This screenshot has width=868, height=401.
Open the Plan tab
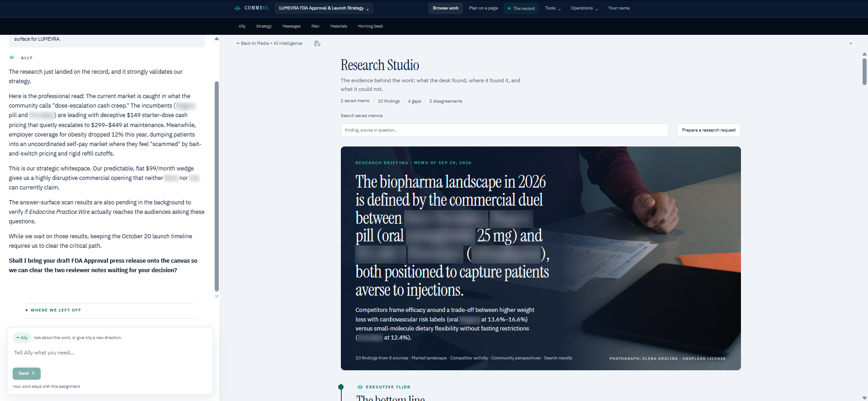[315, 26]
